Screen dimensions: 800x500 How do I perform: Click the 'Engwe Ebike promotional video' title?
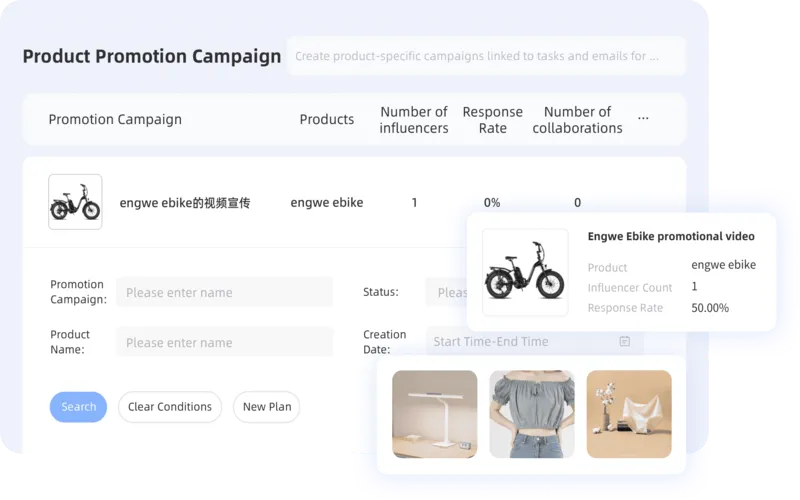671,236
